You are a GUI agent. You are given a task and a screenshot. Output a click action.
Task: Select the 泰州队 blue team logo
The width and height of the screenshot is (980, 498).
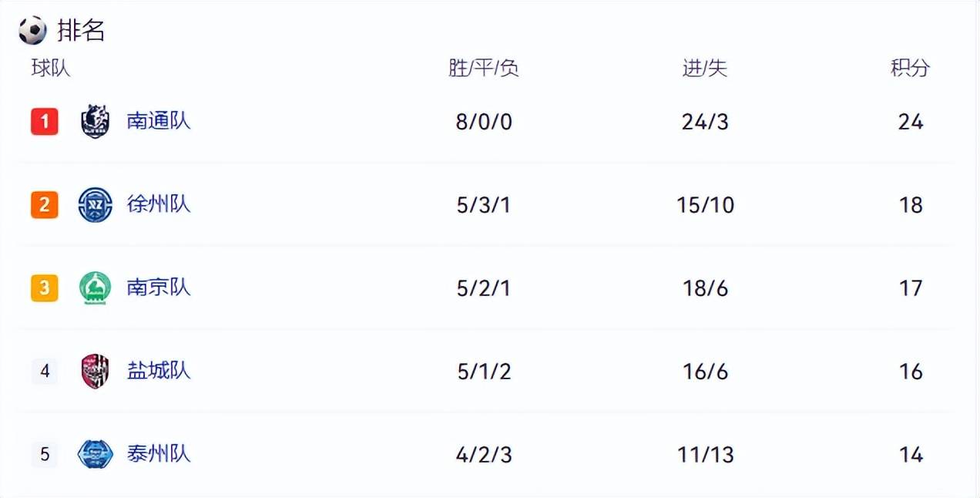click(96, 454)
